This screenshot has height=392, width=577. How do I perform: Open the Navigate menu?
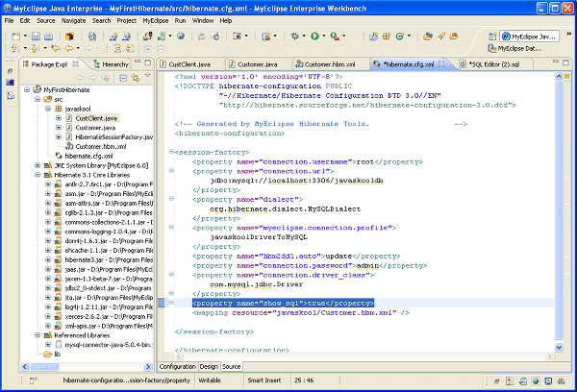pos(73,20)
